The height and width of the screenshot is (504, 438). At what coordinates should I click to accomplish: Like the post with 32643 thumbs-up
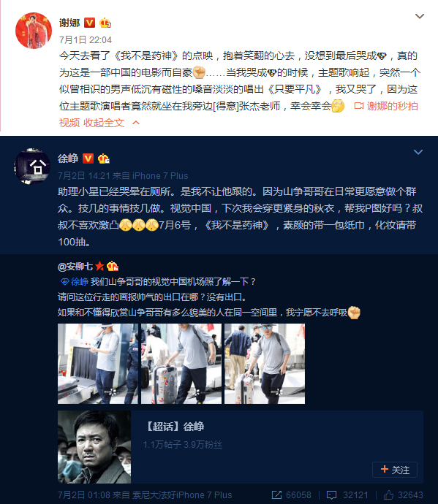(388, 495)
